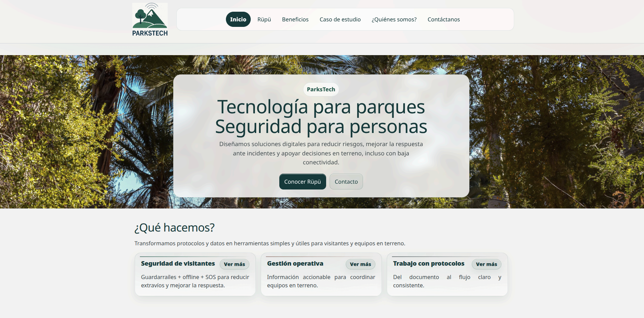Select the Gestión operativa card heading

click(x=295, y=264)
